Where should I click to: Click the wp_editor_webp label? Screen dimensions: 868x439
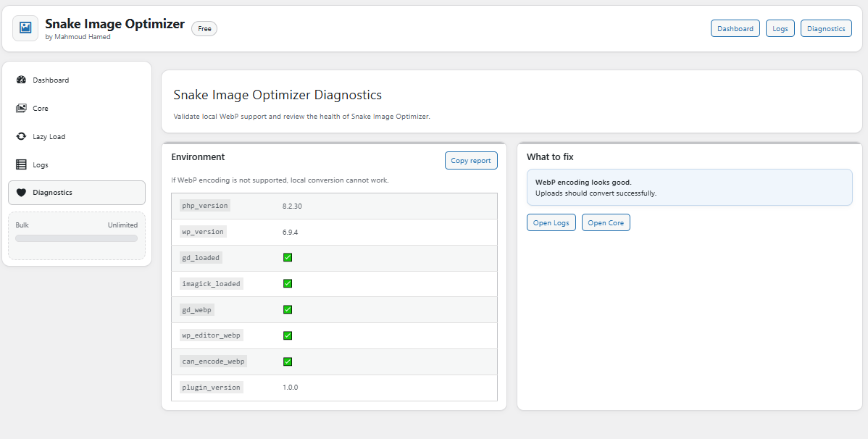211,335
